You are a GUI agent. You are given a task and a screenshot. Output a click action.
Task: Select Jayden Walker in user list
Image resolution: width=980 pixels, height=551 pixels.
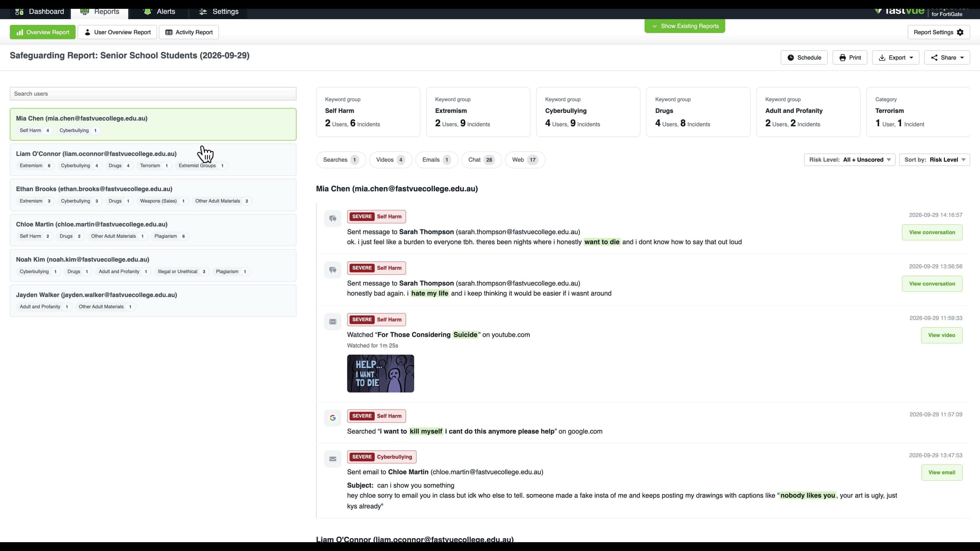click(x=153, y=300)
